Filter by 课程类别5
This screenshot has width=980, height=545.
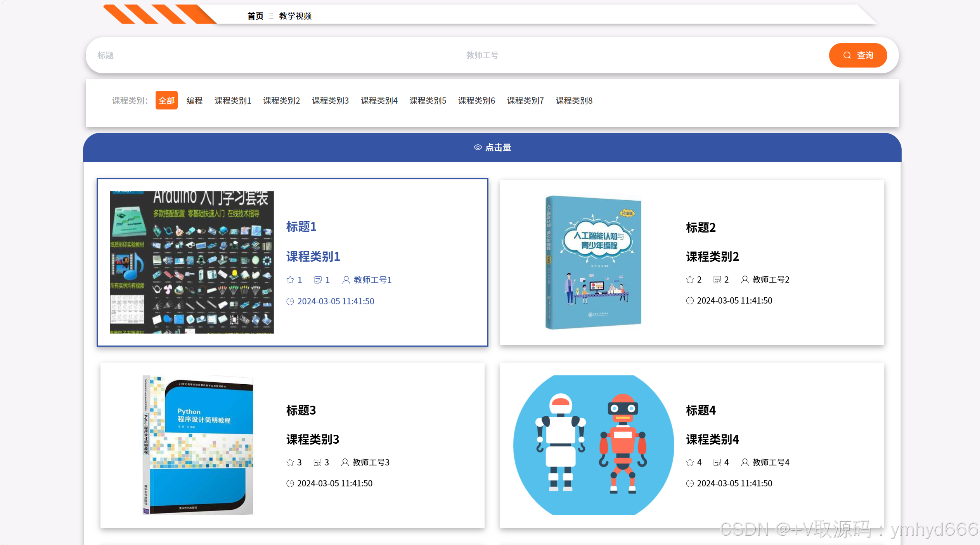[x=428, y=101]
